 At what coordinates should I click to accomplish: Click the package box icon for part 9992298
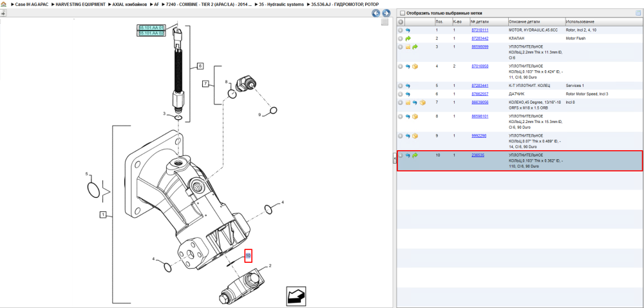(x=415, y=136)
